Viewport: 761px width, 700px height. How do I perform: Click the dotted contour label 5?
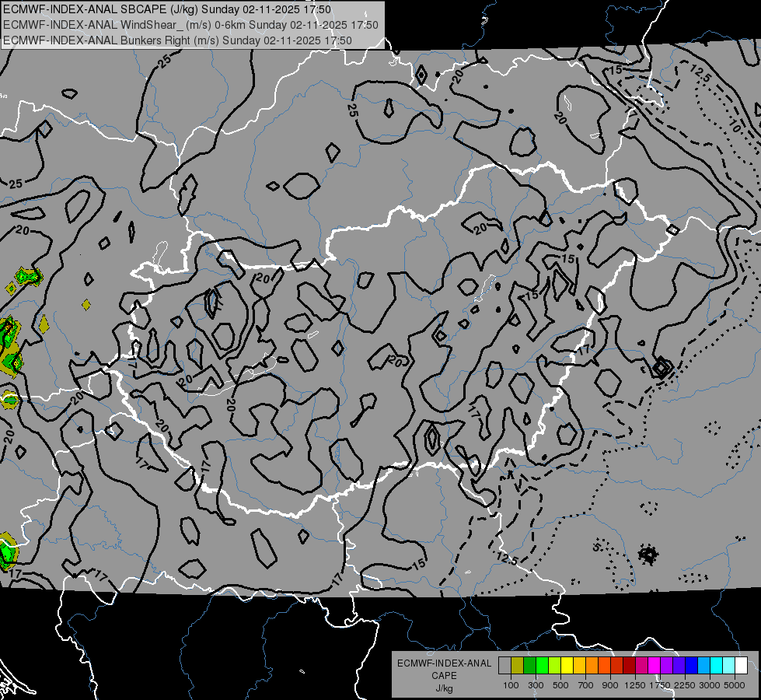[x=596, y=548]
